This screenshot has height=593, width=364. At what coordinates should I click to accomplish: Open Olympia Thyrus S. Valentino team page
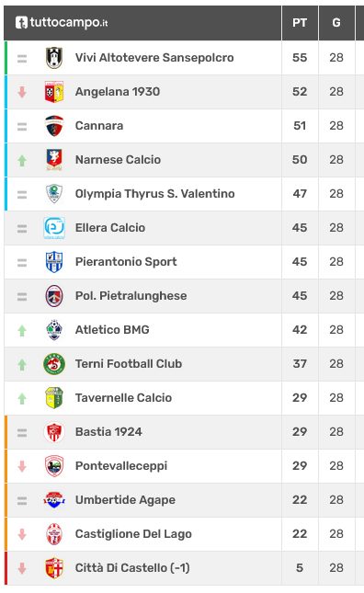[155, 194]
